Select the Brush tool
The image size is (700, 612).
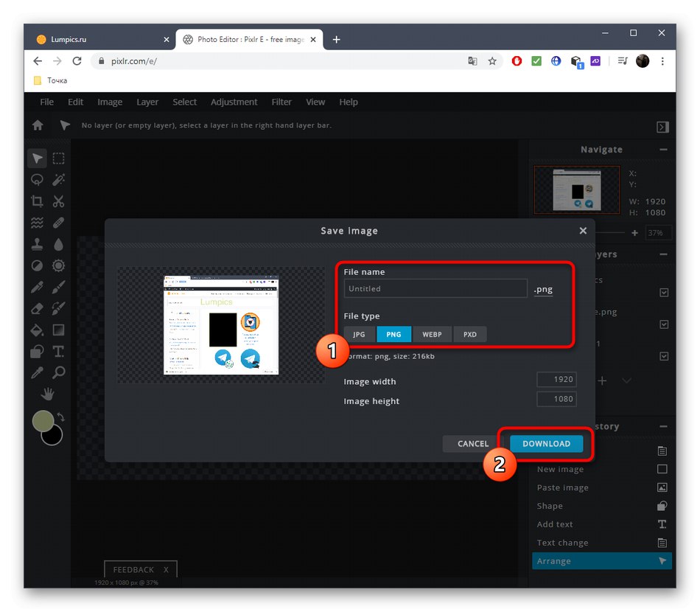click(x=58, y=287)
